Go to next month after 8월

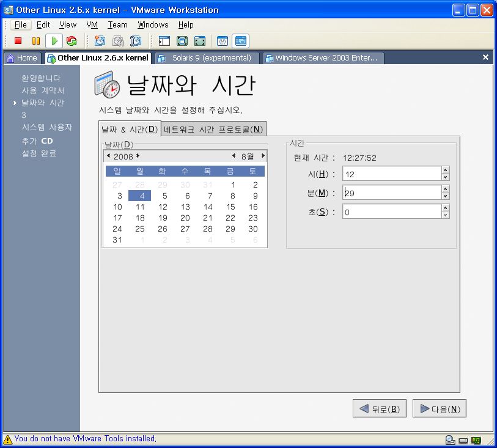click(263, 156)
